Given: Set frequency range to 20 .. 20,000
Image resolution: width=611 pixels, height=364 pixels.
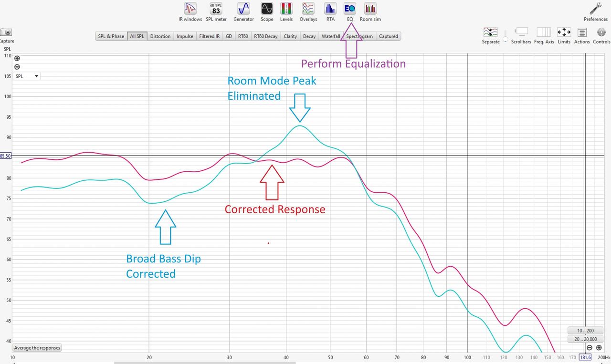Looking at the screenshot, I should click(x=587, y=339).
